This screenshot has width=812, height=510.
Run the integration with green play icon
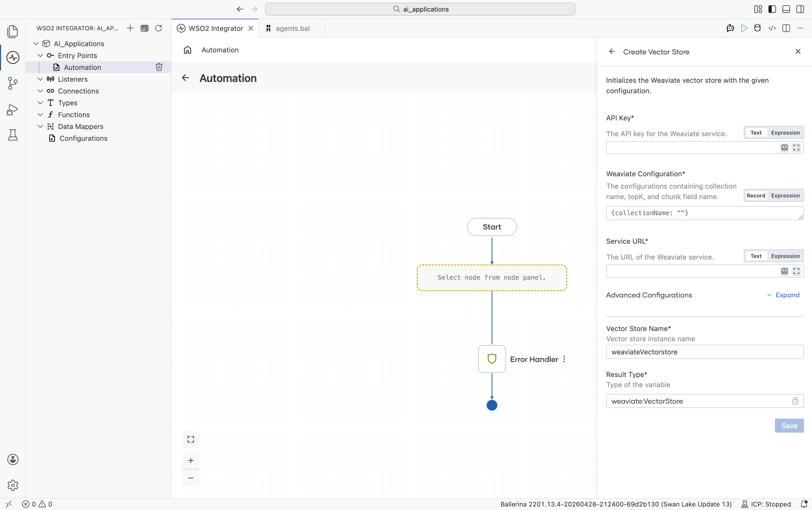(x=744, y=28)
